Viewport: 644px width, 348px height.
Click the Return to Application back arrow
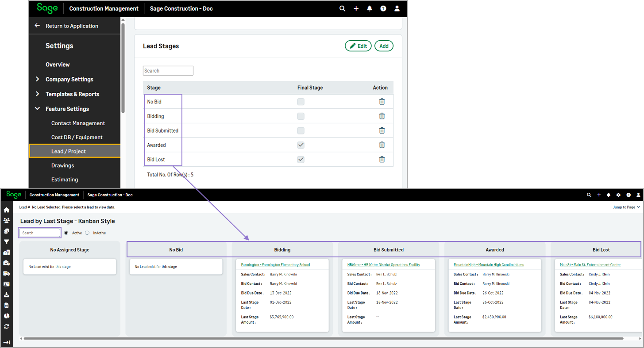click(x=37, y=26)
